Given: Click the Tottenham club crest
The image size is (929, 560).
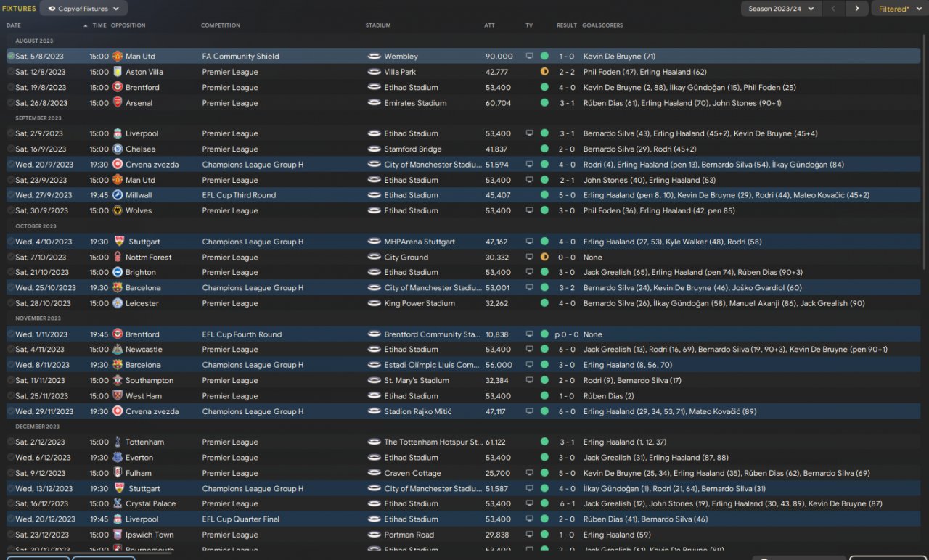Looking at the screenshot, I should point(118,442).
